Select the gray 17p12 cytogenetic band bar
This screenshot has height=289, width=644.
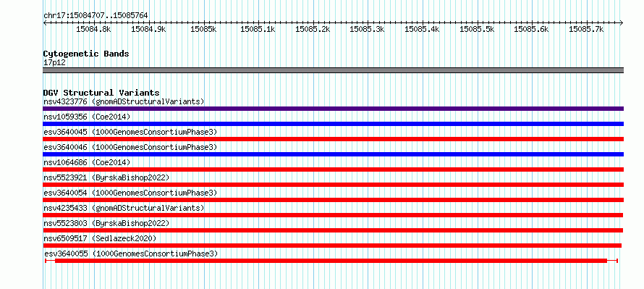(333, 70)
